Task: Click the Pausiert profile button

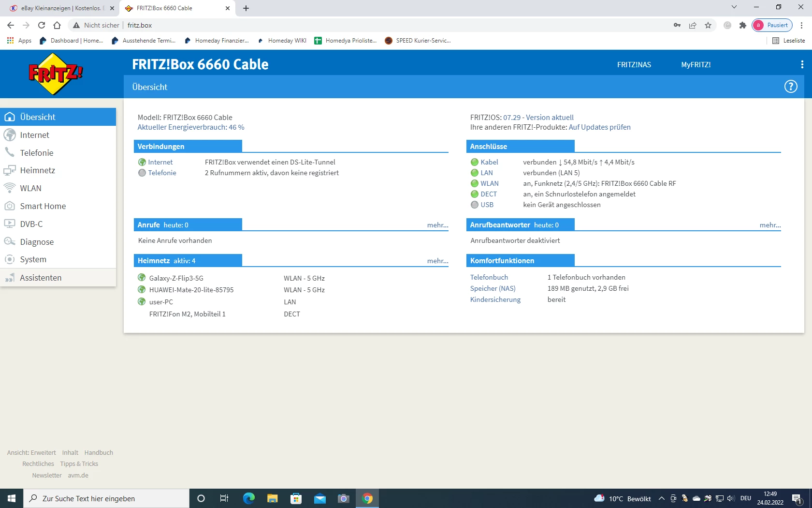Action: click(772, 25)
